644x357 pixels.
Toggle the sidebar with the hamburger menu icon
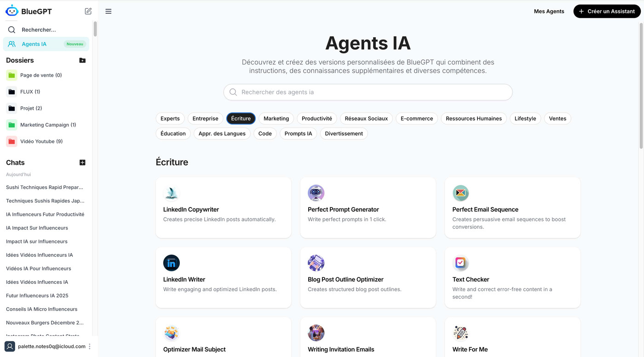coord(109,11)
